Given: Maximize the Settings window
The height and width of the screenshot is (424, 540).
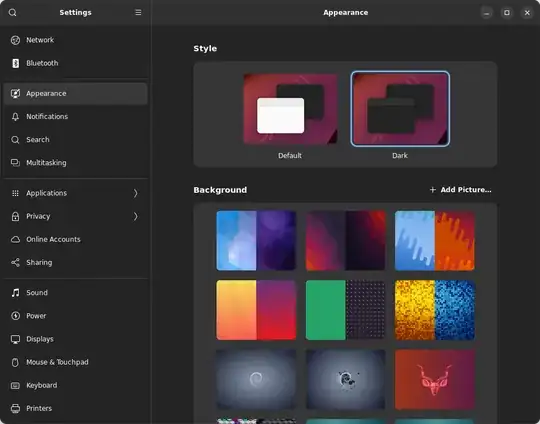Looking at the screenshot, I should [507, 13].
